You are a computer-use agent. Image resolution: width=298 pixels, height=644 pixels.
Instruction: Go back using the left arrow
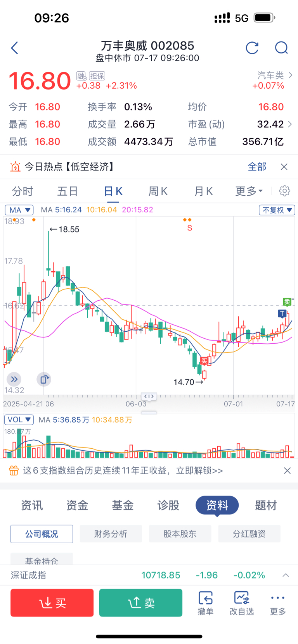click(15, 48)
